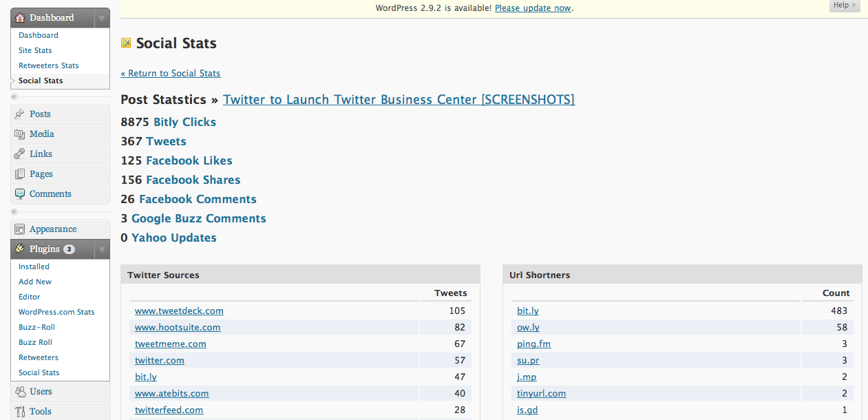Open the Tools menu

click(41, 412)
